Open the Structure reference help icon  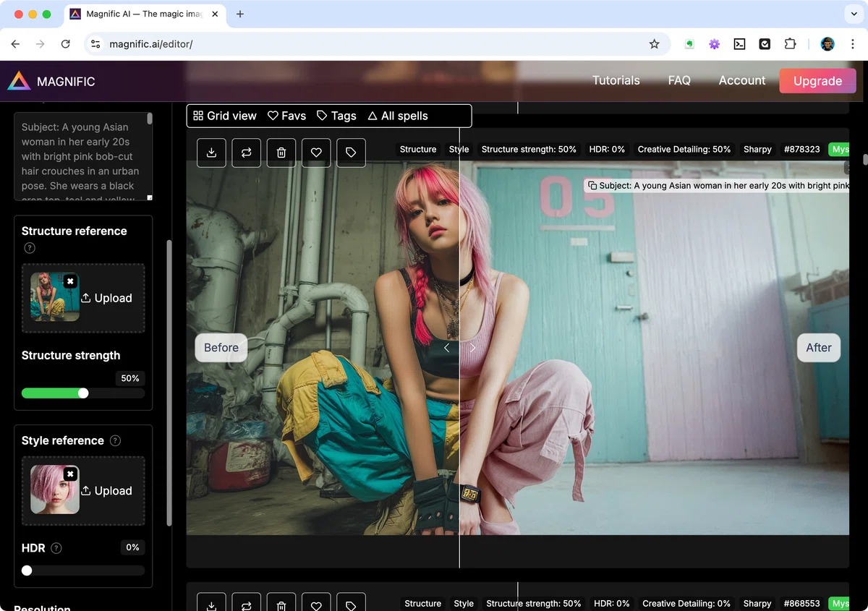point(30,248)
